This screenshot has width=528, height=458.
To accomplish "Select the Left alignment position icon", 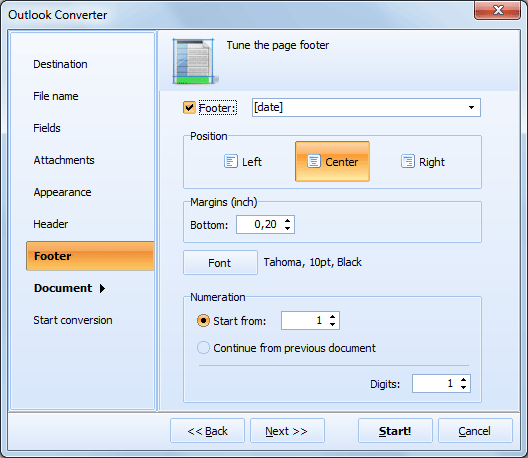I will (x=231, y=161).
